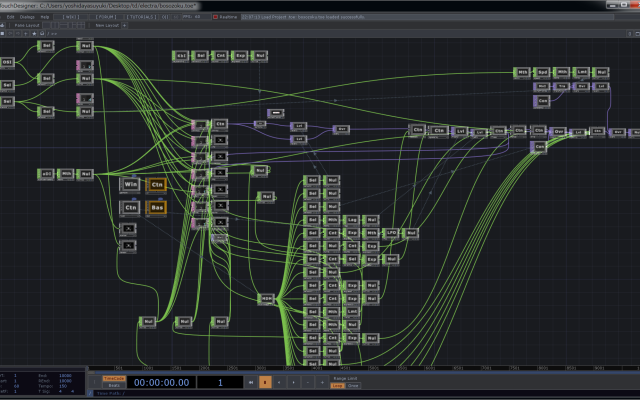
Task: Click the Ks1 node in top row
Action: (x=181, y=56)
